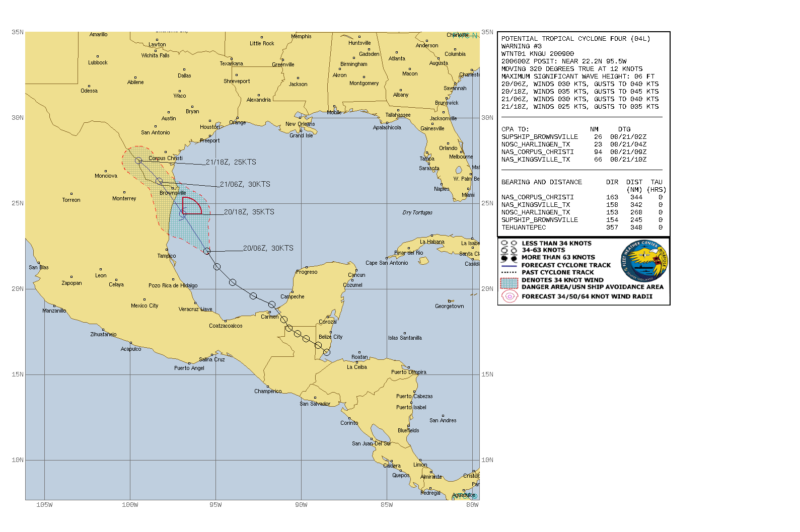Click the 'WTNT01 KNGU 200900' header line

pyautogui.click(x=538, y=54)
